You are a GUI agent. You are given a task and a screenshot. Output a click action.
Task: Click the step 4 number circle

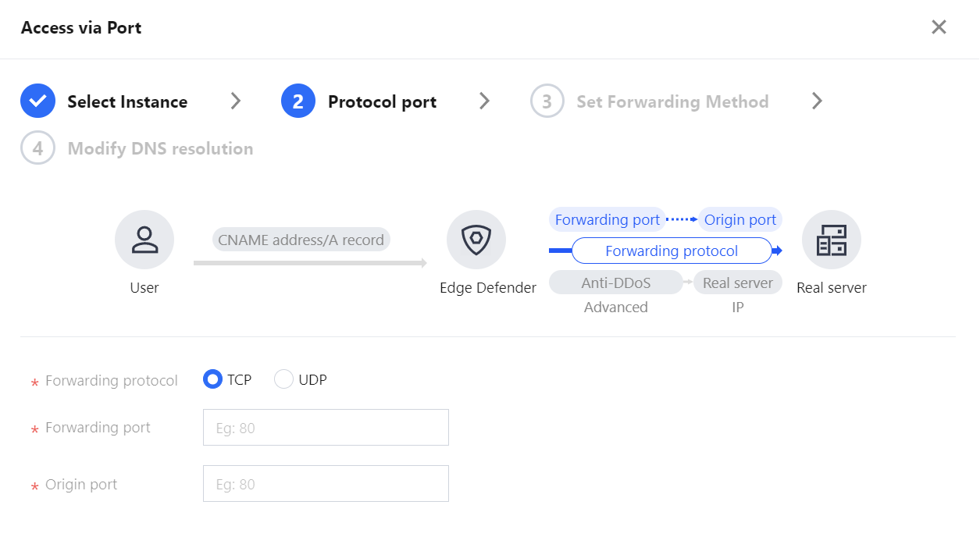(37, 148)
